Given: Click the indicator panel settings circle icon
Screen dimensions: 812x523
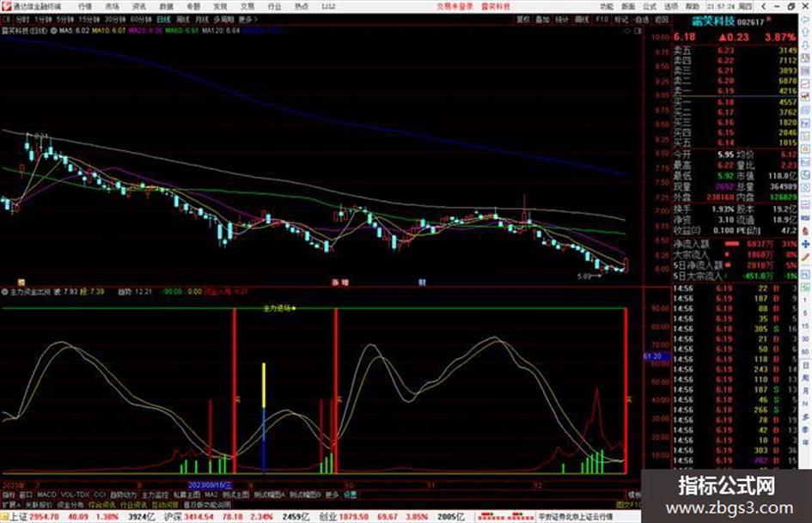Looking at the screenshot, I should (x=4, y=292).
